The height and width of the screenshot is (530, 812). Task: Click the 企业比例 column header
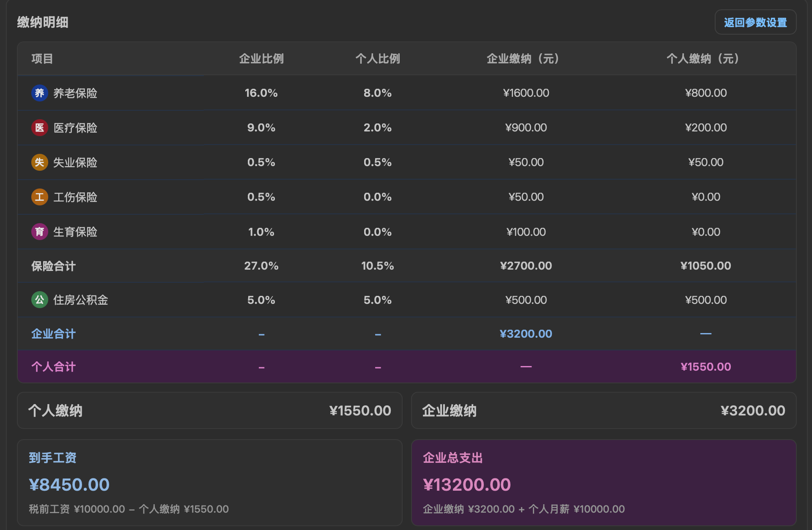(x=261, y=59)
